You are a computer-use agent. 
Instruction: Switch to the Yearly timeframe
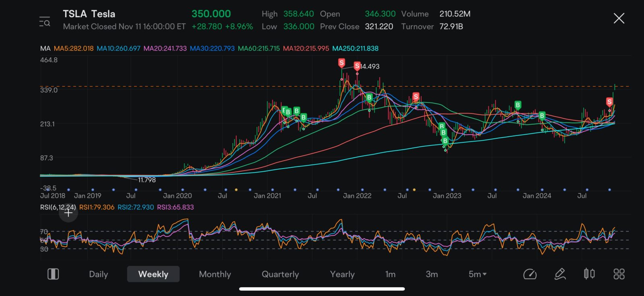pos(343,274)
